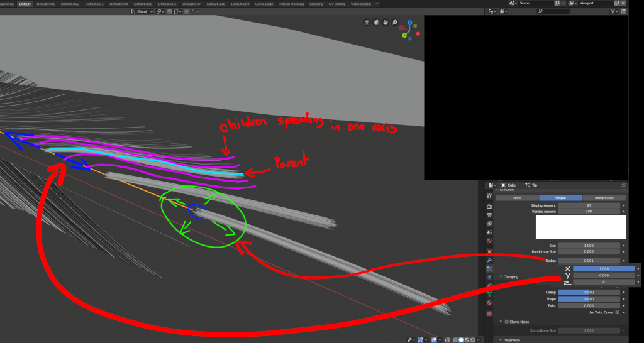This screenshot has width=644, height=343.
Task: Open outliner filter dropdown
Action: point(614,11)
